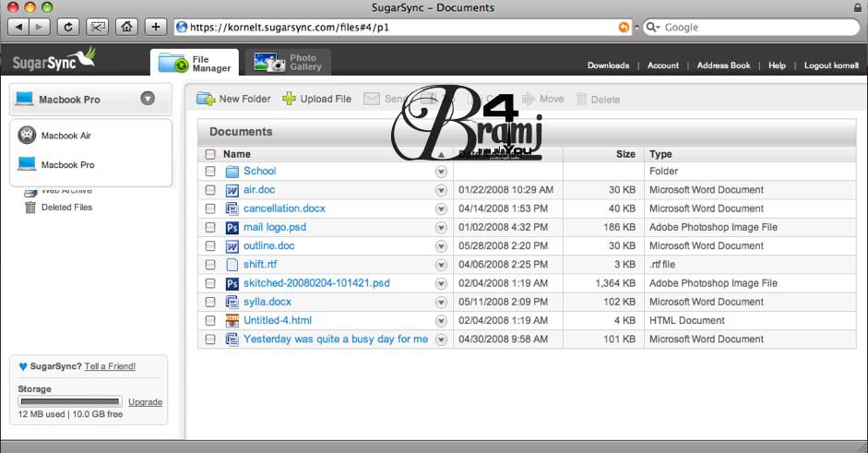This screenshot has width=868, height=453.
Task: Click the URL address field
Action: [x=402, y=27]
